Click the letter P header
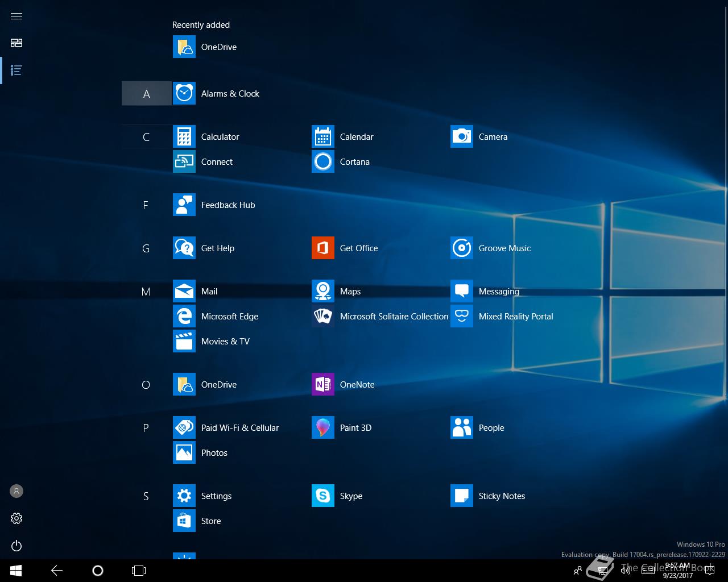 (146, 428)
